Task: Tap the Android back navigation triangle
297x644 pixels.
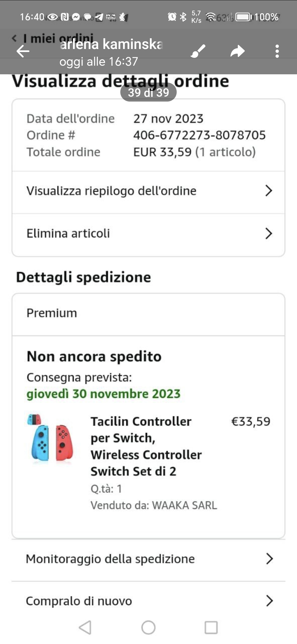Action: coord(85,627)
